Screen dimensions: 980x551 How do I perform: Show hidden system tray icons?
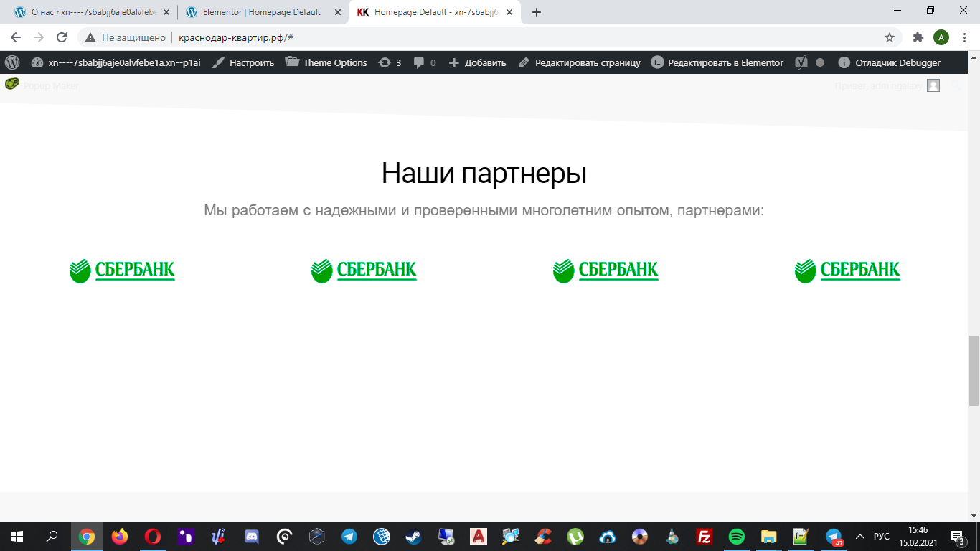click(860, 537)
